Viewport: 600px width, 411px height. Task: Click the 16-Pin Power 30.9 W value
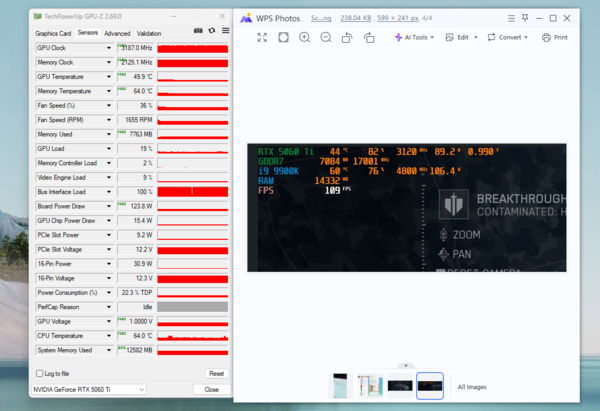tap(135, 264)
